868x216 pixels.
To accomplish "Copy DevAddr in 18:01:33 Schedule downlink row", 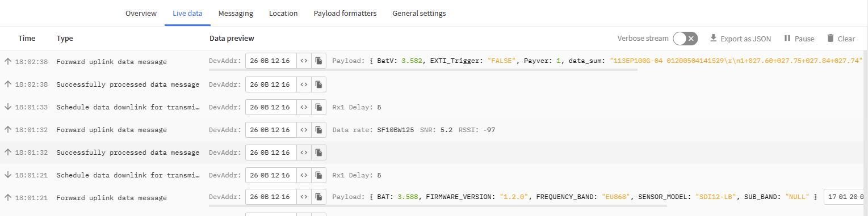I will [x=318, y=107].
